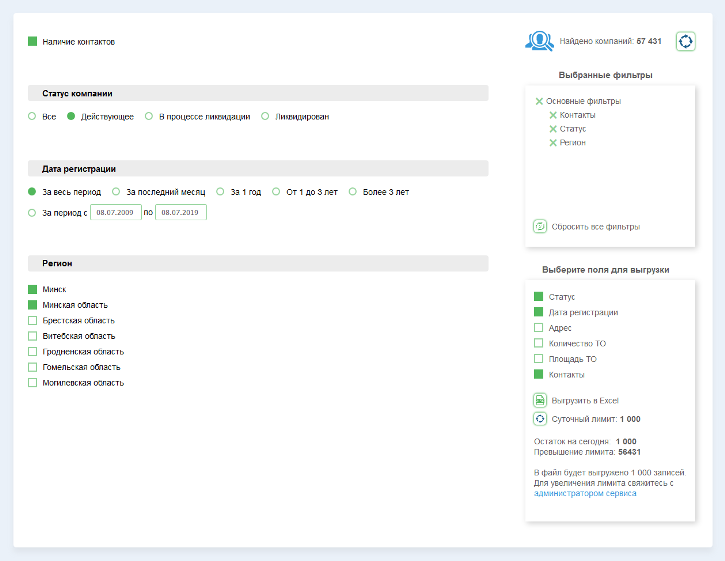Toggle the Наличие контактов checkbox
Image resolution: width=725 pixels, height=561 pixels.
(32, 42)
